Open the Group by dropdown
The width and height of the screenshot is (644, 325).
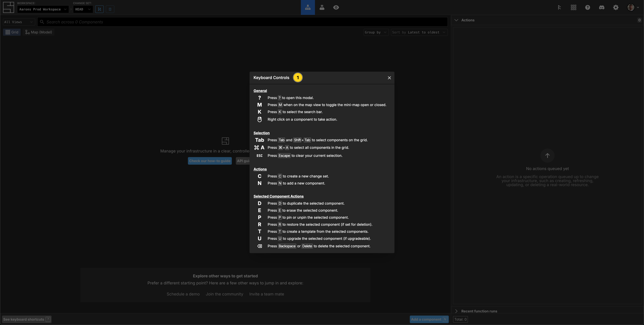click(x=376, y=32)
